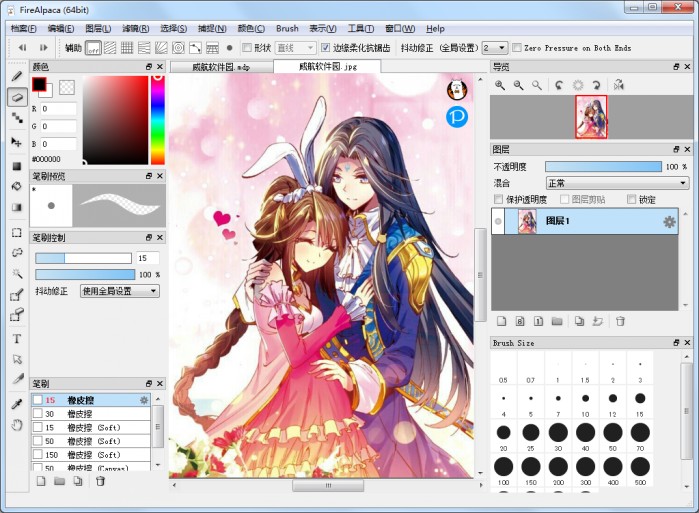Rotate canvas right in Navigator panel
Viewport: 699px width, 513px height.
coord(596,85)
